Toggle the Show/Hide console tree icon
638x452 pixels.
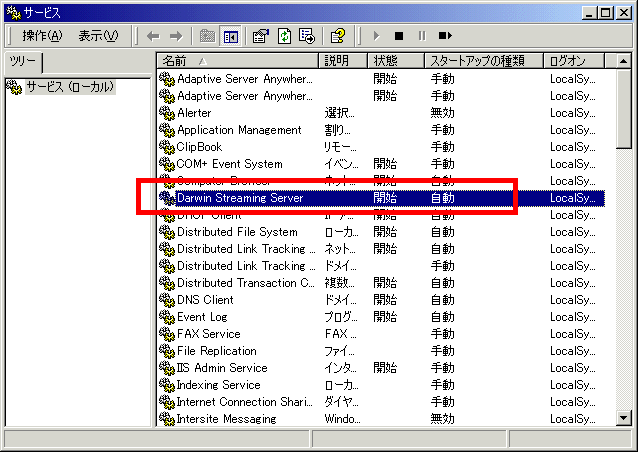(231, 36)
